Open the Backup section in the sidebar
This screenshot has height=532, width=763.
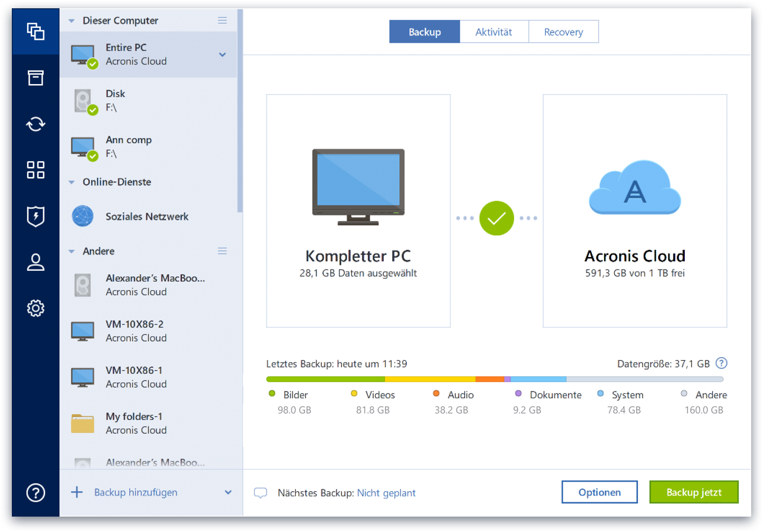(x=35, y=31)
